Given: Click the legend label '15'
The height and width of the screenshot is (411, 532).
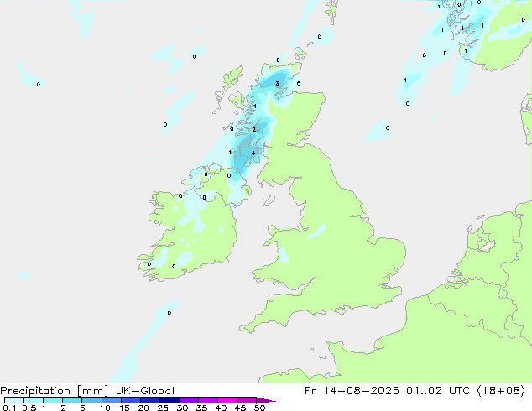Looking at the screenshot, I should click(x=124, y=408).
